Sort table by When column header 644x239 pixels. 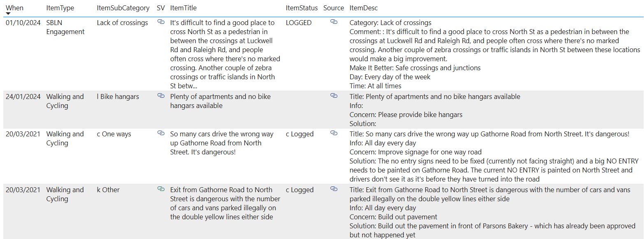coord(15,8)
